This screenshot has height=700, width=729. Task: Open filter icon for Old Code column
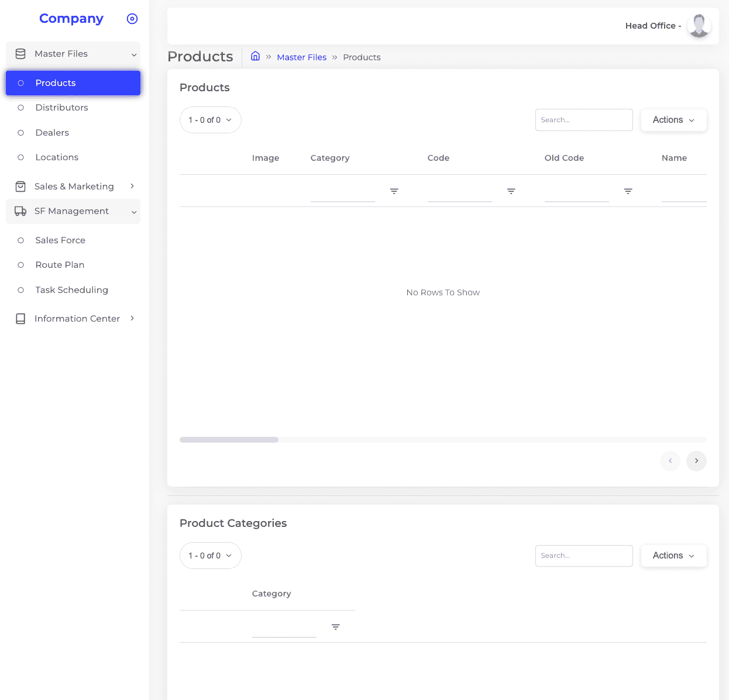628,191
